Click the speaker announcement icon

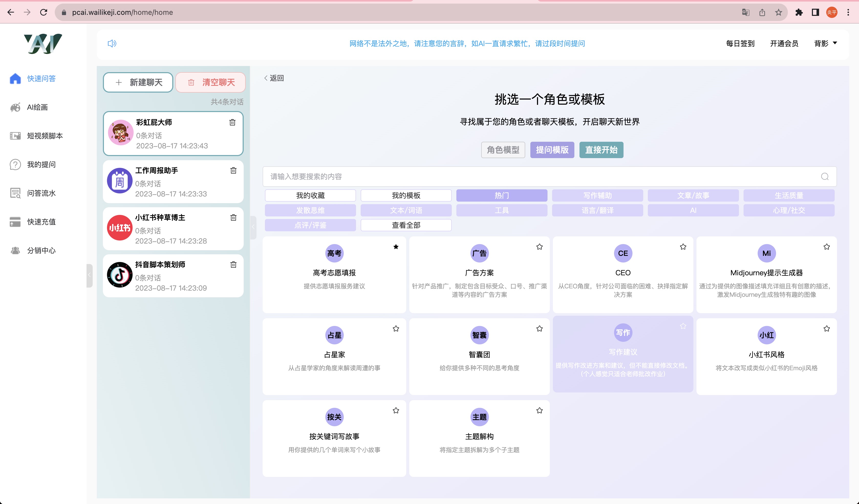click(112, 43)
